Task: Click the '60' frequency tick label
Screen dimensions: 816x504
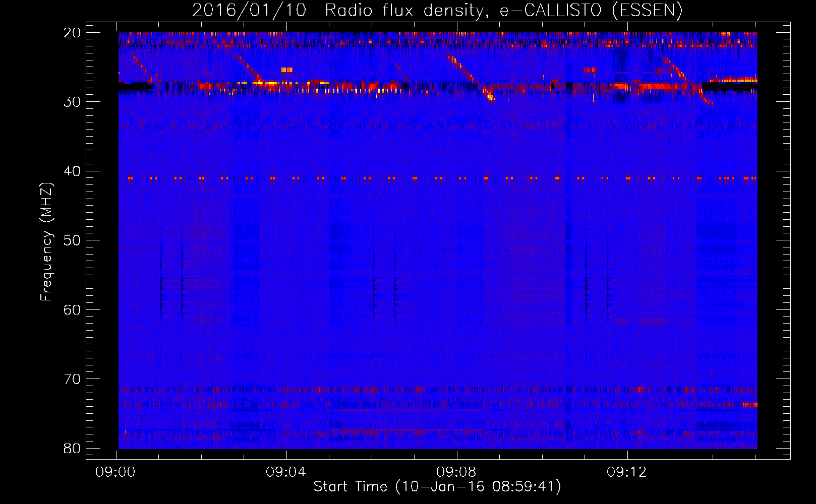Action: point(73,310)
